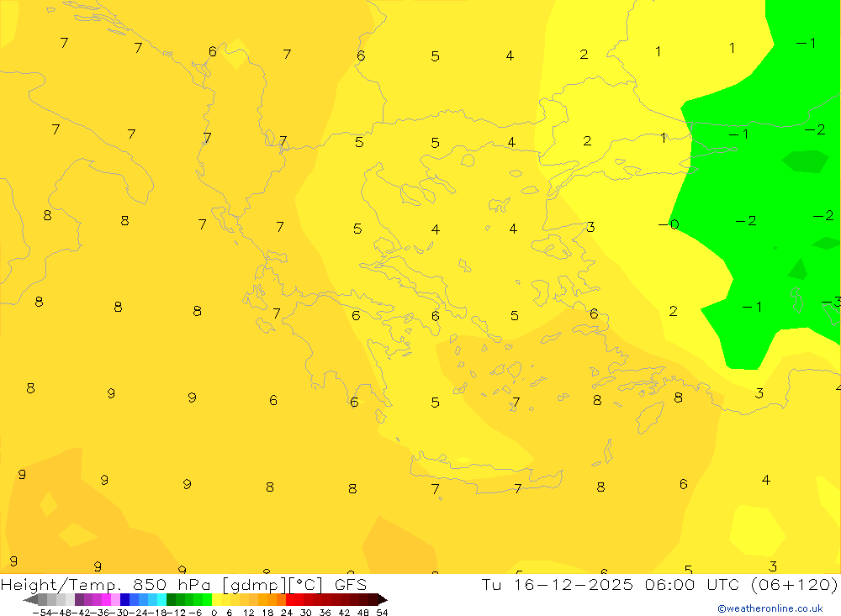Click the '-6' scale label
The image size is (841, 616).
pos(196,613)
